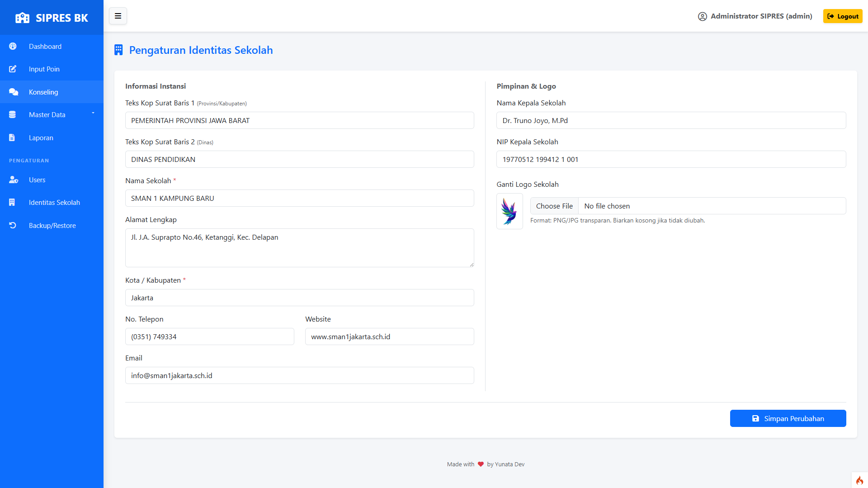Click the Input Poin edit icon
Image resolution: width=868 pixels, height=488 pixels.
pyautogui.click(x=13, y=69)
